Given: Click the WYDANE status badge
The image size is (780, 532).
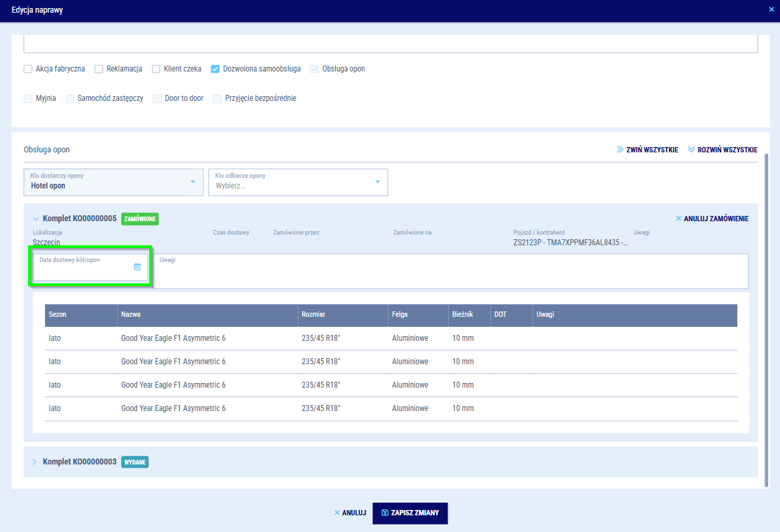Looking at the screenshot, I should 134,462.
